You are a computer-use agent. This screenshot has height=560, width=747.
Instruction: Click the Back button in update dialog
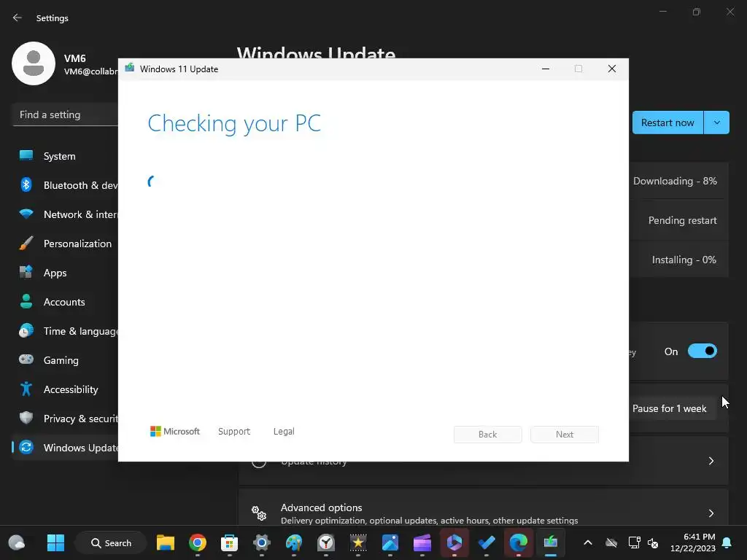[488, 435]
